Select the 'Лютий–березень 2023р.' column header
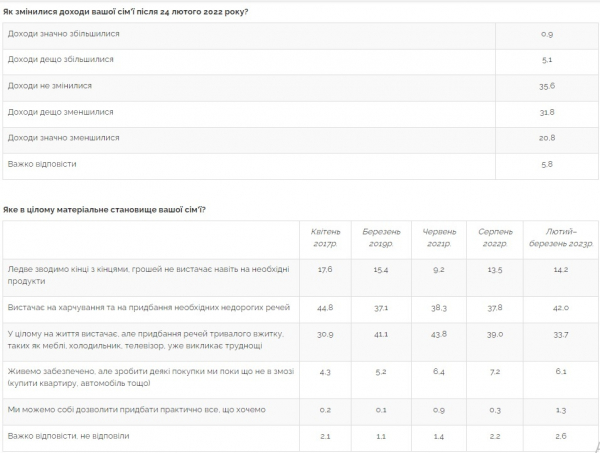 point(561,238)
